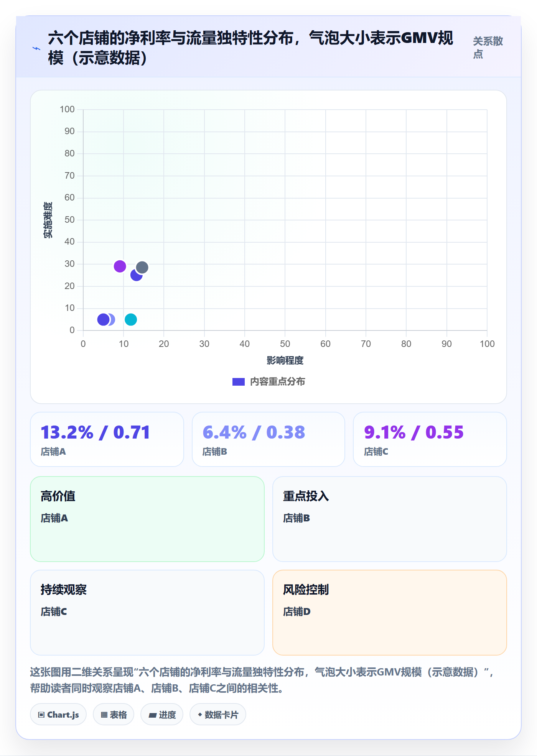Open the 风险控制 quadrant card

point(390,613)
